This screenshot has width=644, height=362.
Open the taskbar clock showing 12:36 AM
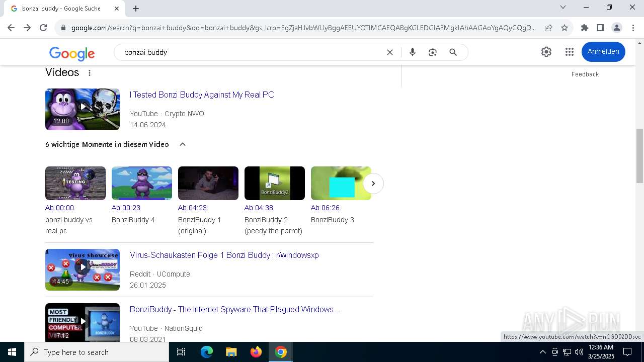coord(601,352)
